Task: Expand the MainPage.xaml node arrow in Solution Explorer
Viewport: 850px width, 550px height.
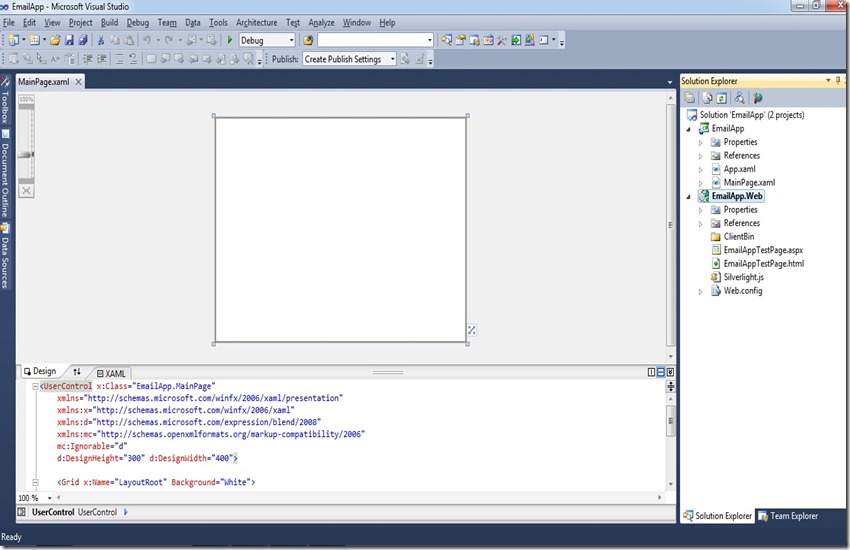Action: (700, 183)
